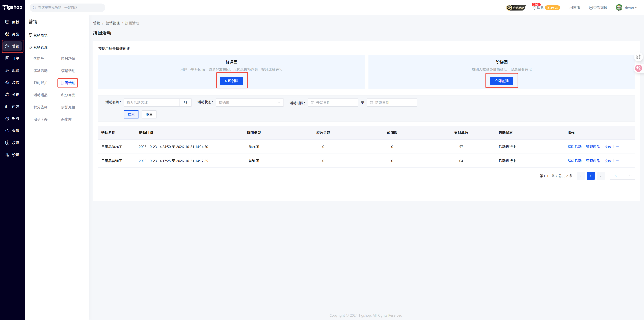Click the search magnifier next to activity name

click(x=185, y=102)
